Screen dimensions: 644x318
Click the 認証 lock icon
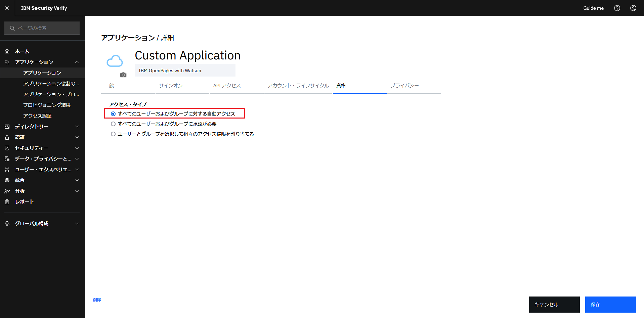7,137
